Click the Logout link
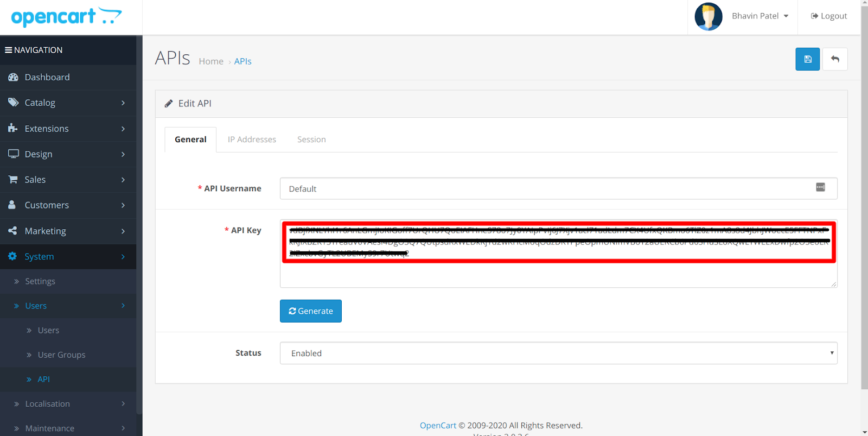Screen dimensions: 868x436 coord(829,16)
